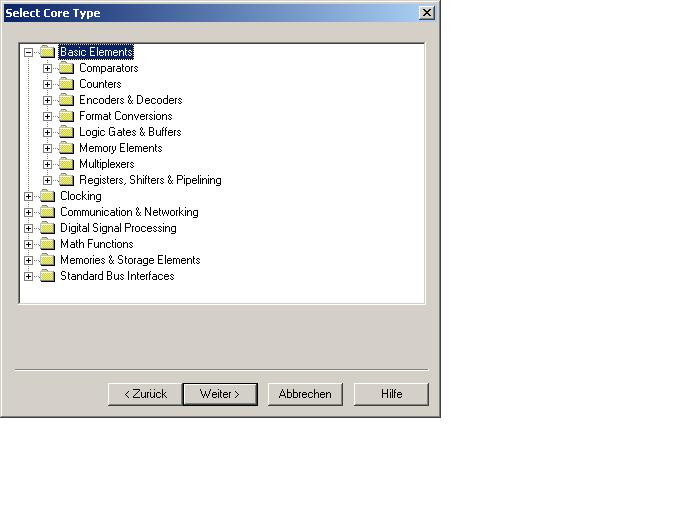
Task: Select Logic Gates & Buffers label
Action: click(x=130, y=132)
